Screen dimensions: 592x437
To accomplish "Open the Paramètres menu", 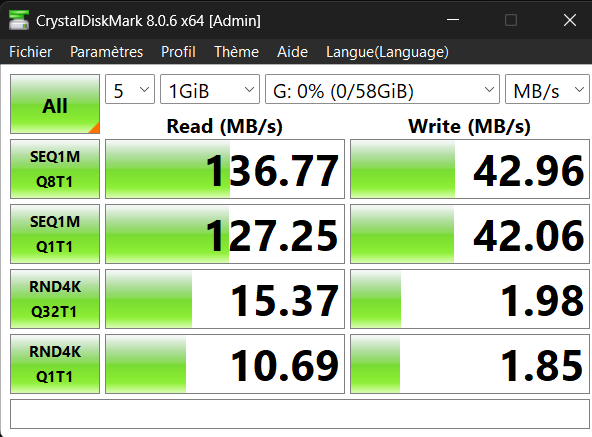I will point(106,52).
